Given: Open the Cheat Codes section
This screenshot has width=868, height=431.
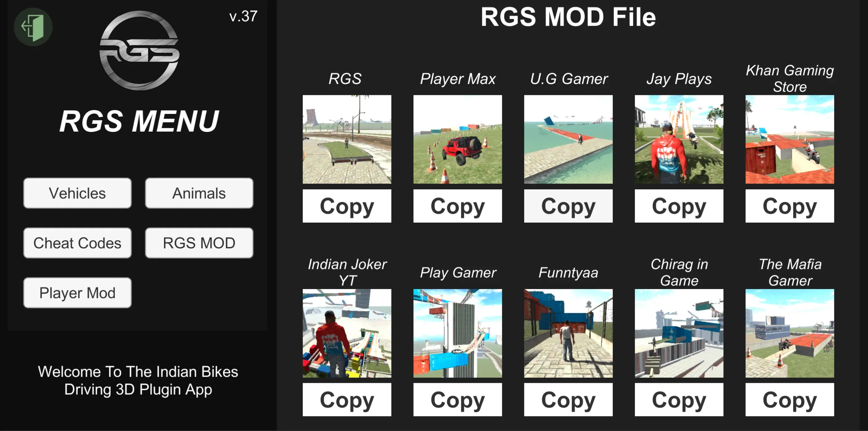Looking at the screenshot, I should coord(77,243).
